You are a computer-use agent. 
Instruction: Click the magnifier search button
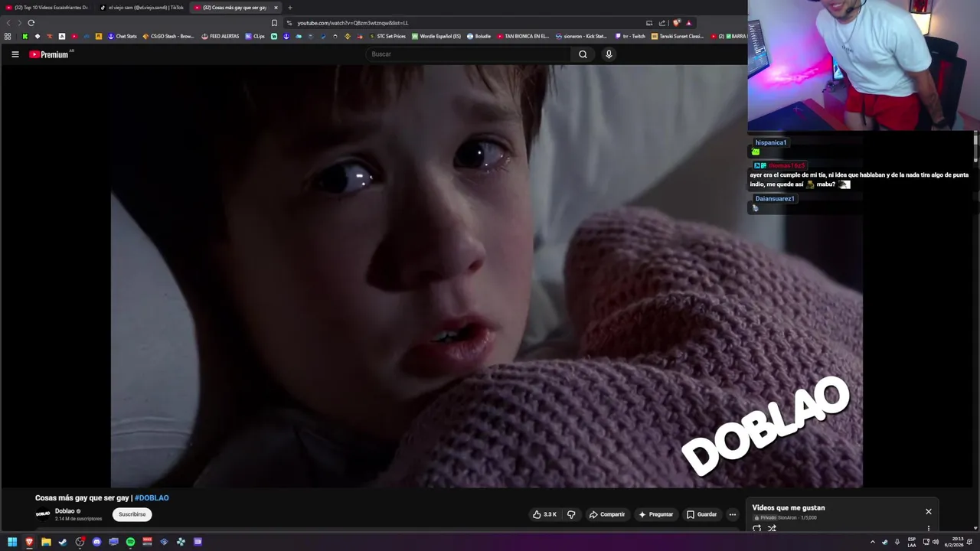coord(583,54)
